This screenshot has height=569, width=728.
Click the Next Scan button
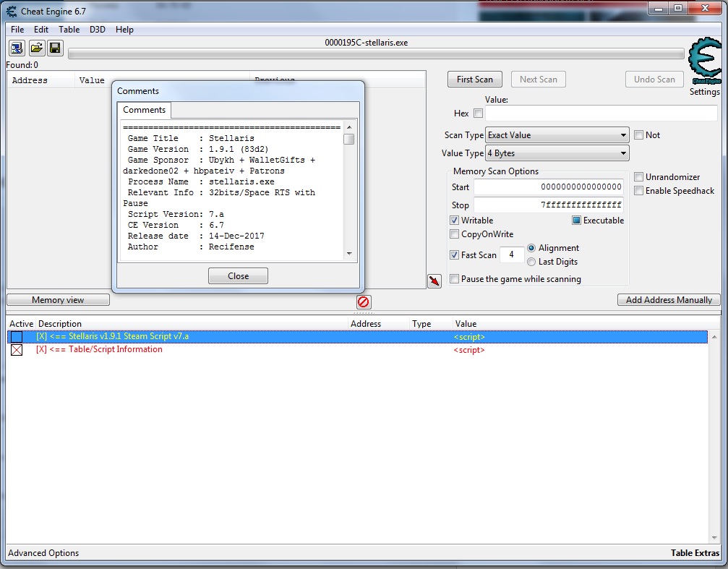tap(539, 80)
